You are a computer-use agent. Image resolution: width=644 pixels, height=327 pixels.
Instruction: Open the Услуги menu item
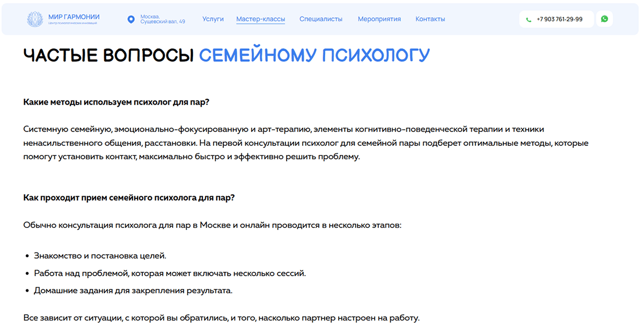point(213,18)
